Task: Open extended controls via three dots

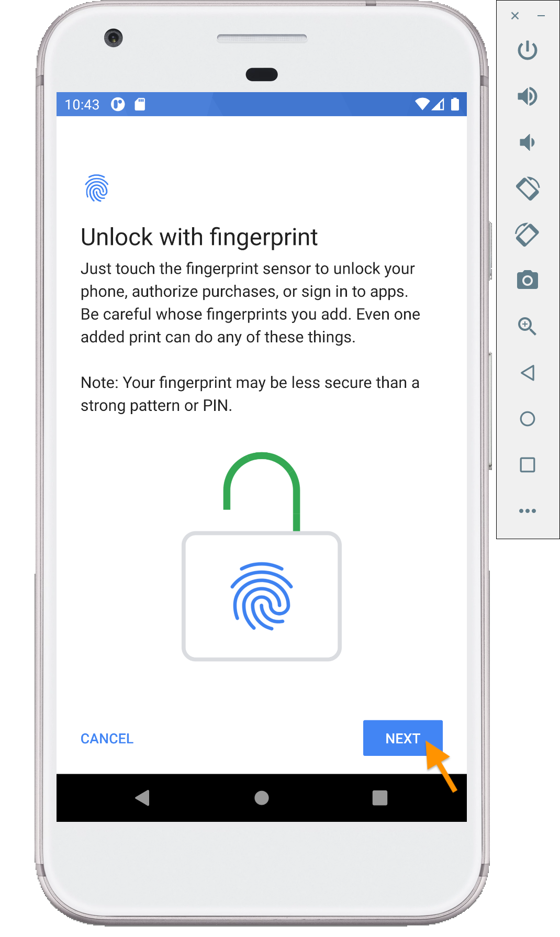Action: coord(527,511)
